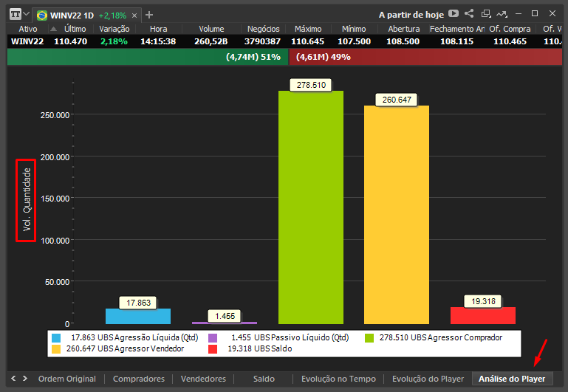Click the yellow Agressor Vendedor bar
This screenshot has width=568, height=392.
tap(397, 215)
